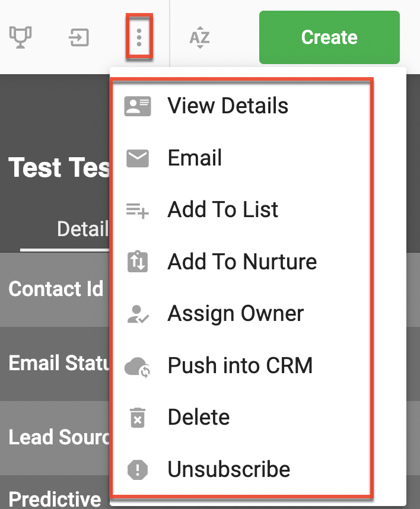420x509 pixels.
Task: Click the contact card icon beside View Details
Action: coord(138,106)
